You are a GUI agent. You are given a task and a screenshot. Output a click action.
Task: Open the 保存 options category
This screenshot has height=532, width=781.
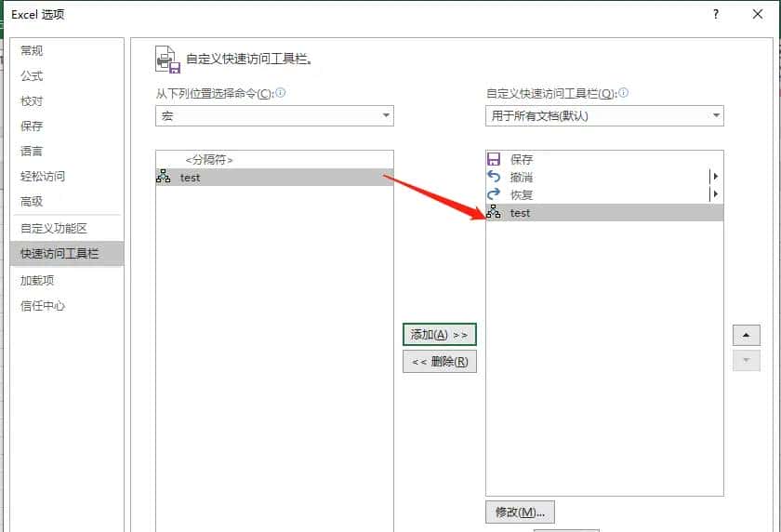click(67, 126)
